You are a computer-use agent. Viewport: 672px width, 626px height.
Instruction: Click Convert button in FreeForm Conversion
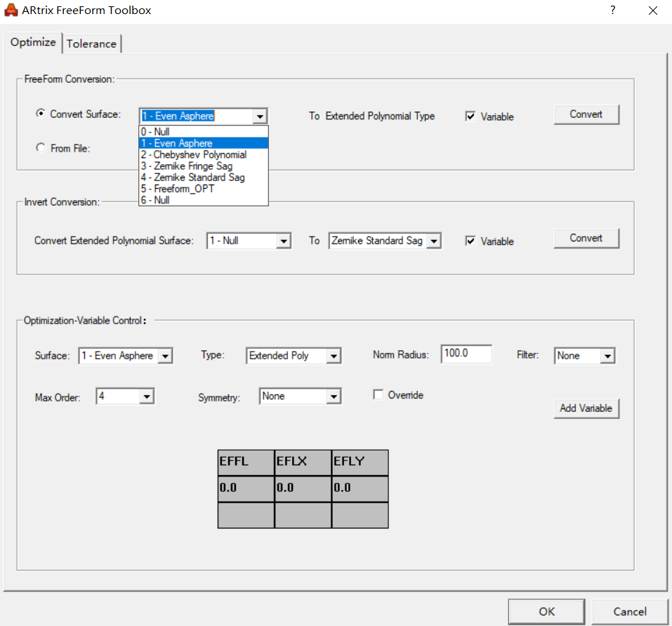[x=586, y=114]
